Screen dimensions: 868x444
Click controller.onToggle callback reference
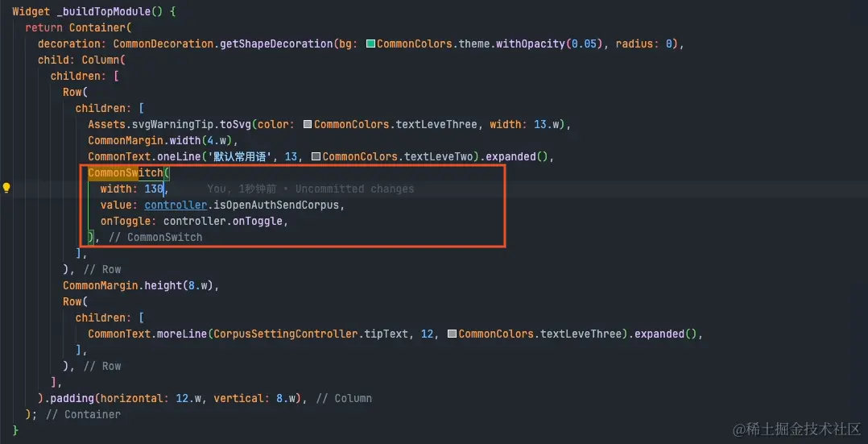click(x=223, y=221)
